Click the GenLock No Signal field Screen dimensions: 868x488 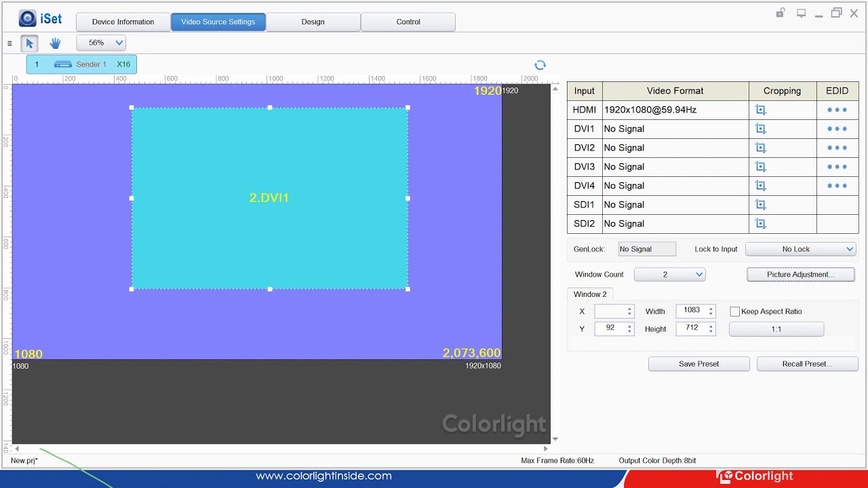coord(647,249)
